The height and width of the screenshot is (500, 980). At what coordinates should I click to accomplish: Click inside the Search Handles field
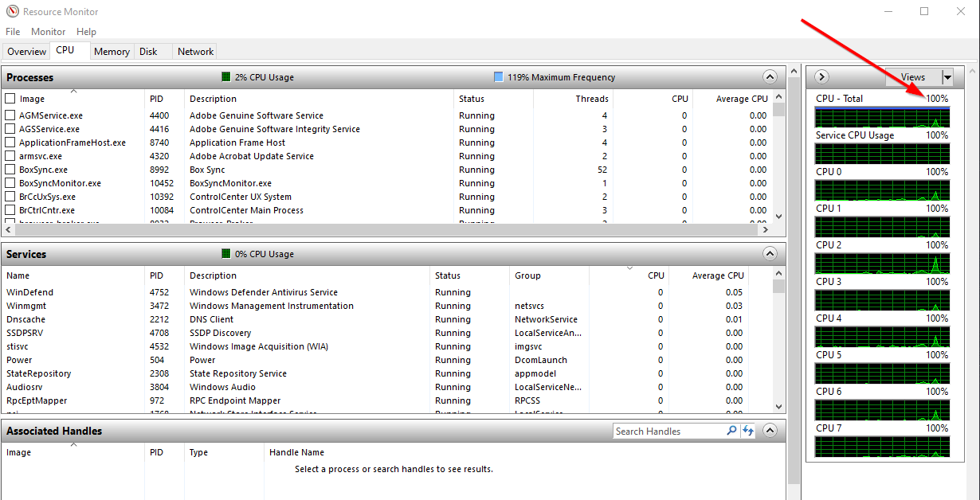[x=668, y=431]
